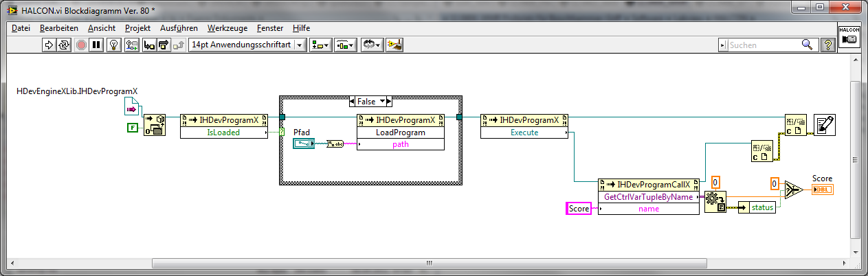Toggle Retain Wire Values button
Viewport: 868px width, 276px height.
131,45
